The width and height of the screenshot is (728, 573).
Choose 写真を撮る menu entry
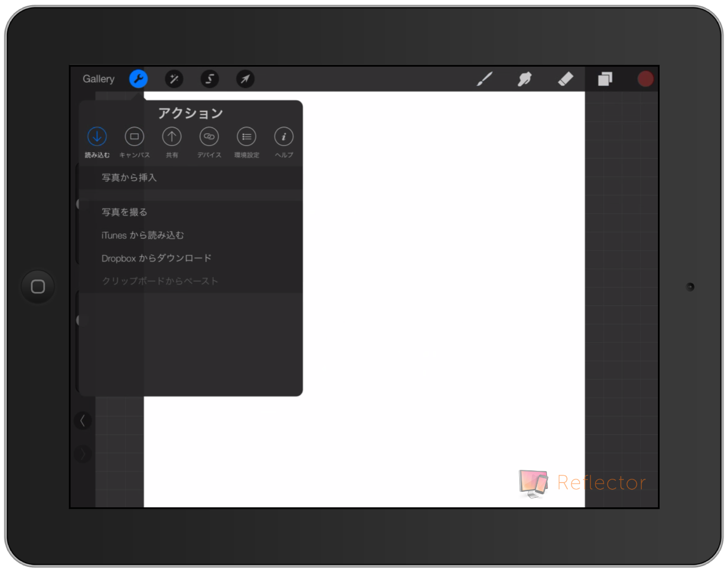tap(191, 212)
